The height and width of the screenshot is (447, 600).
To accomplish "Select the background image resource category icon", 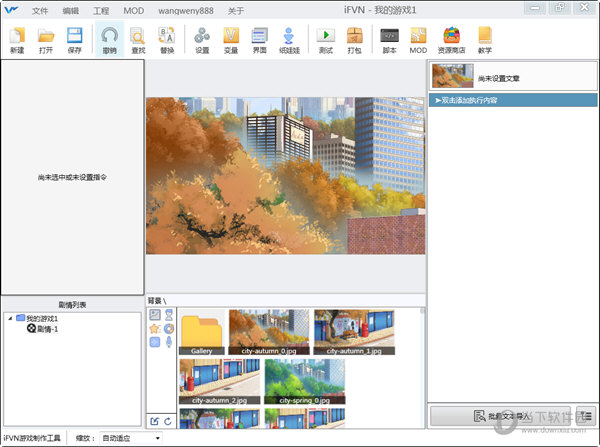I will (155, 315).
